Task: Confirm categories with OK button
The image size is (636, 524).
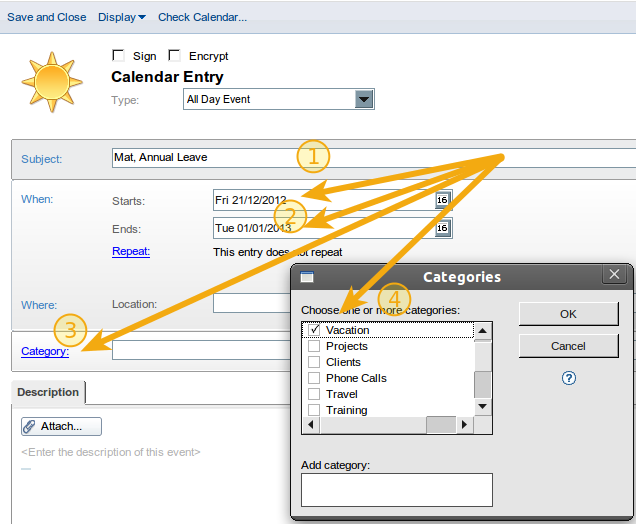Action: (568, 314)
